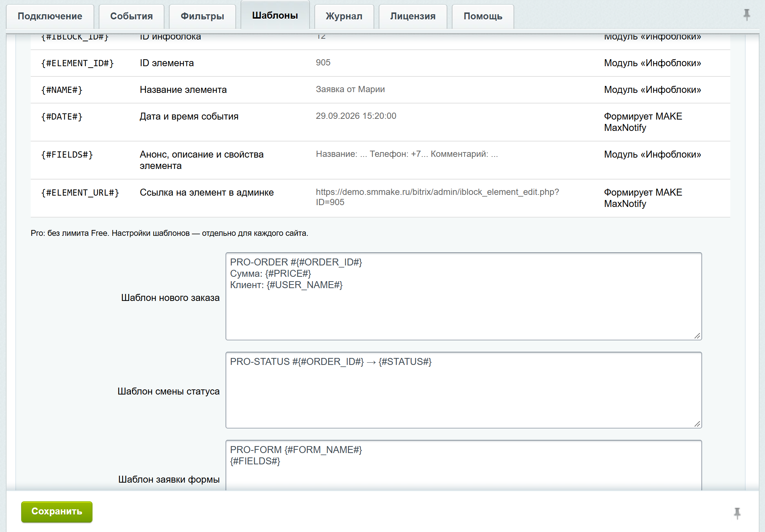
Task: Click description 'ID элемента'
Action: click(167, 63)
